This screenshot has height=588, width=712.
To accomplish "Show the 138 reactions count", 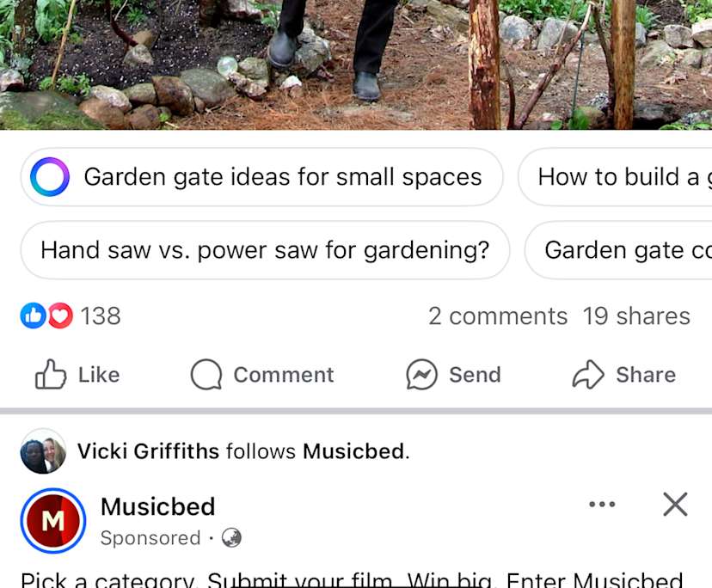I will click(x=101, y=316).
